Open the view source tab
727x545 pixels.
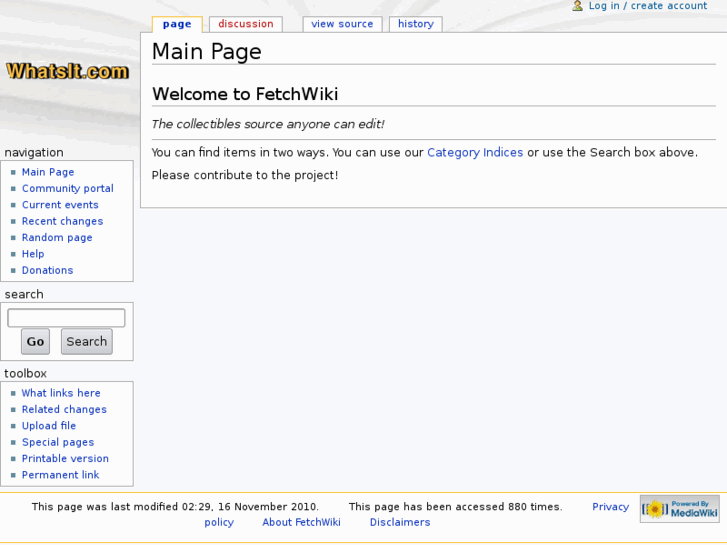point(342,24)
